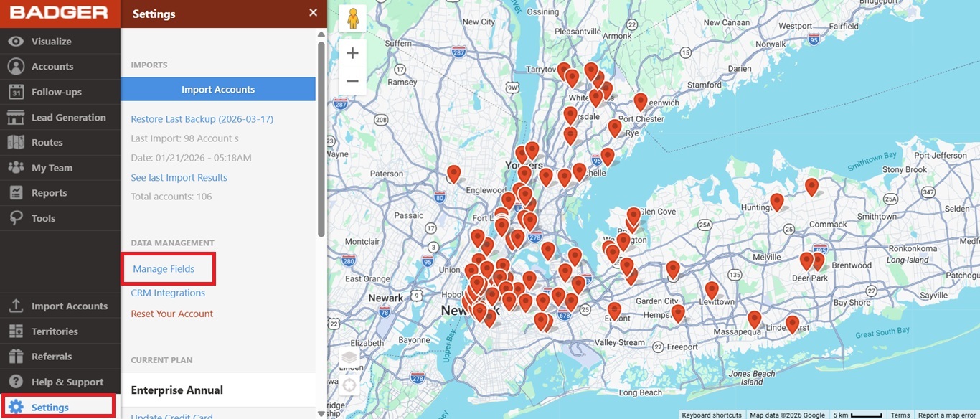
Task: Click the red Reset Your Account link
Action: [x=171, y=314]
